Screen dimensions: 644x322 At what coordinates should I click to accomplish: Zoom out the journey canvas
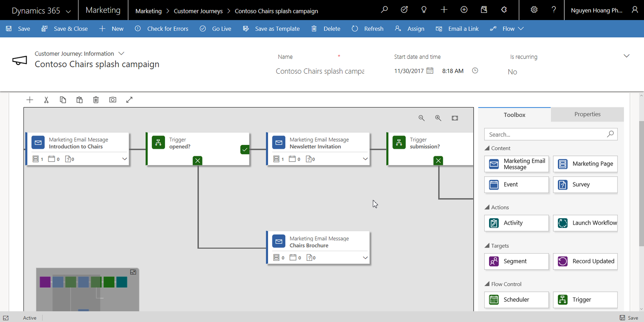(421, 118)
